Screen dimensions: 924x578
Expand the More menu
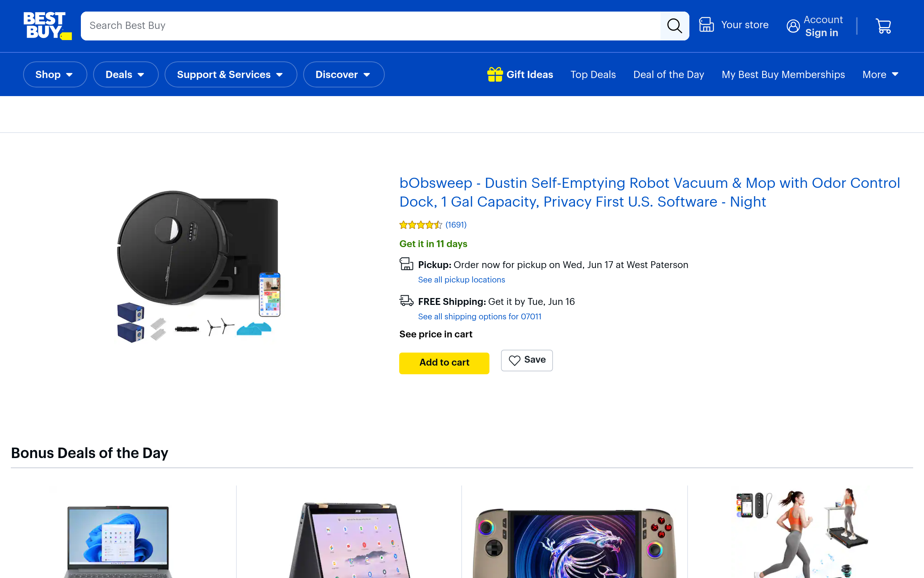[880, 74]
